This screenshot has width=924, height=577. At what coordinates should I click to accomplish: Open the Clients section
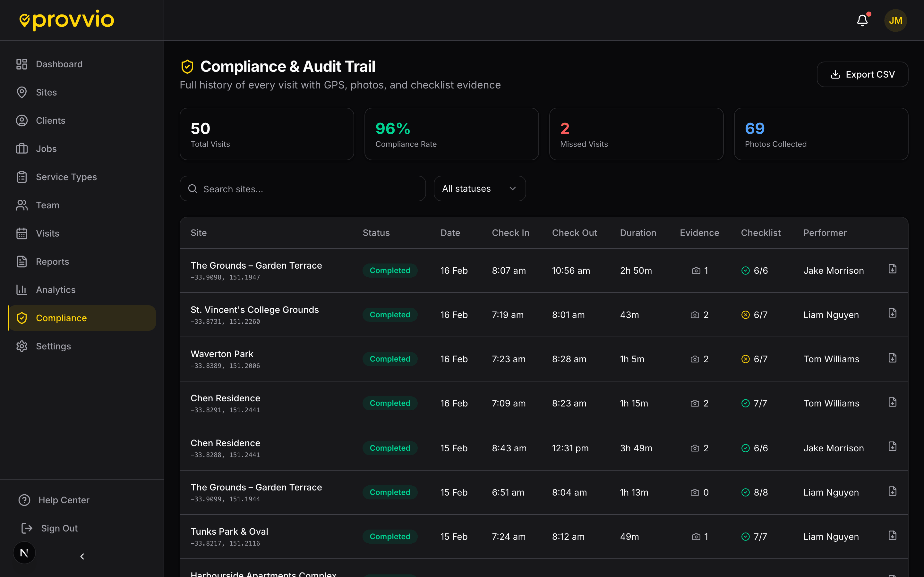point(50,120)
